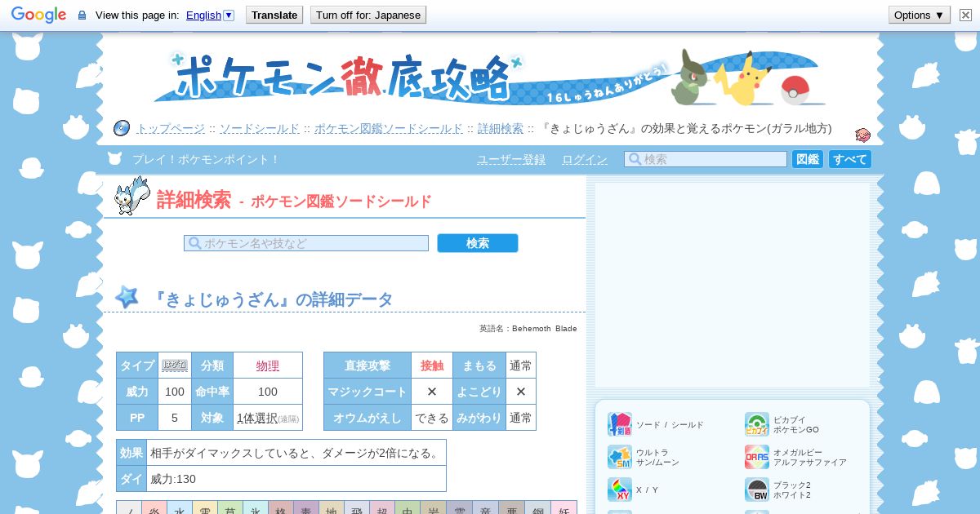Click the PP value 5 cell
Screen dimensions: 980x514
pos(175,418)
